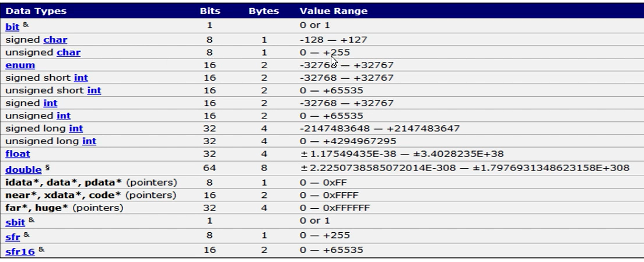
Task: Open the double data type link
Action: coord(23,170)
